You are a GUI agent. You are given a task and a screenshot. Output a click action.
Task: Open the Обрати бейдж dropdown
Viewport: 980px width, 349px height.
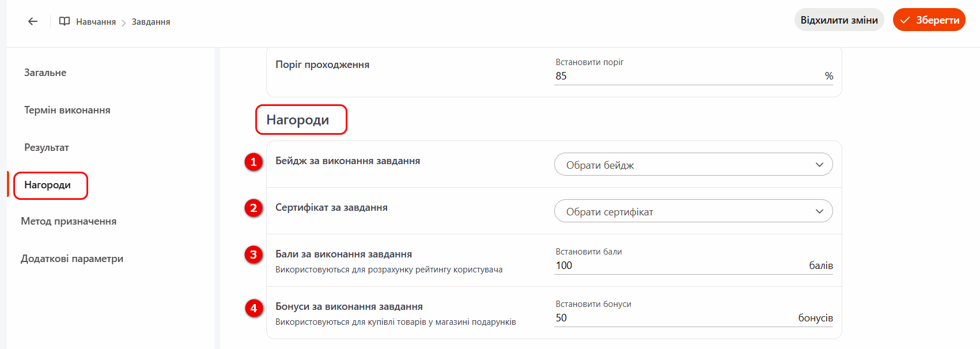(693, 165)
